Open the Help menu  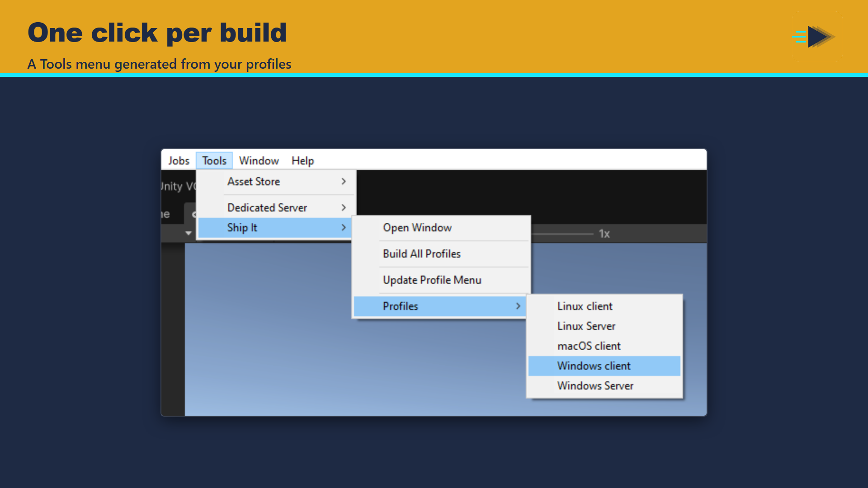tap(302, 161)
